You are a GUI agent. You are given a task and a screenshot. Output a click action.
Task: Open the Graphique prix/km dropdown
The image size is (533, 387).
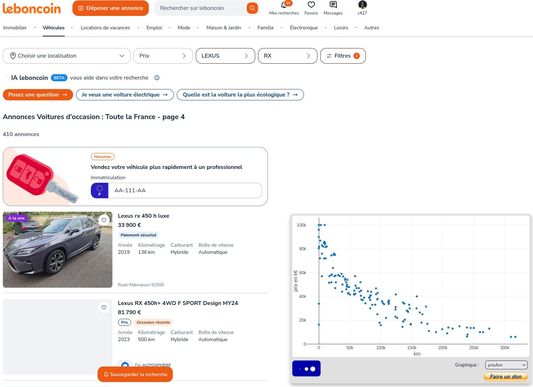(x=506, y=365)
